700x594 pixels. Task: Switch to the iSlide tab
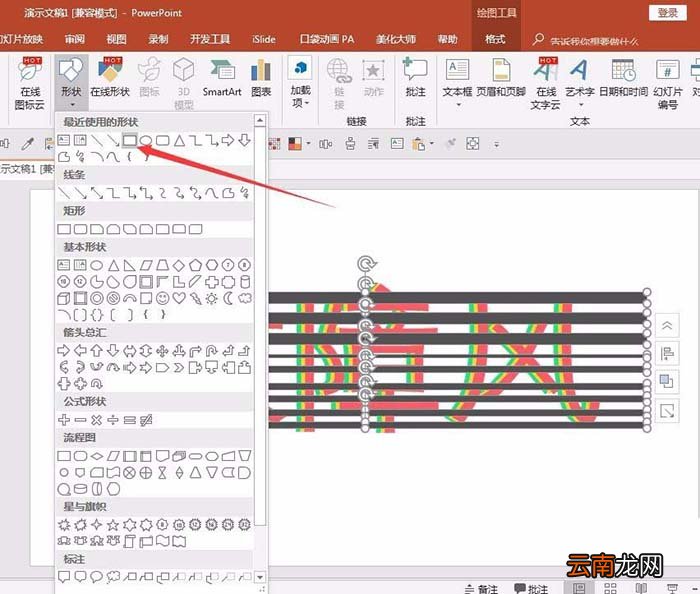(x=263, y=39)
